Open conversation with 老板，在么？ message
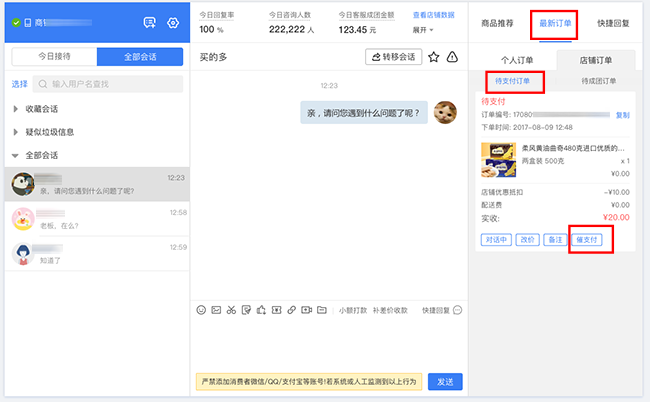 97,219
